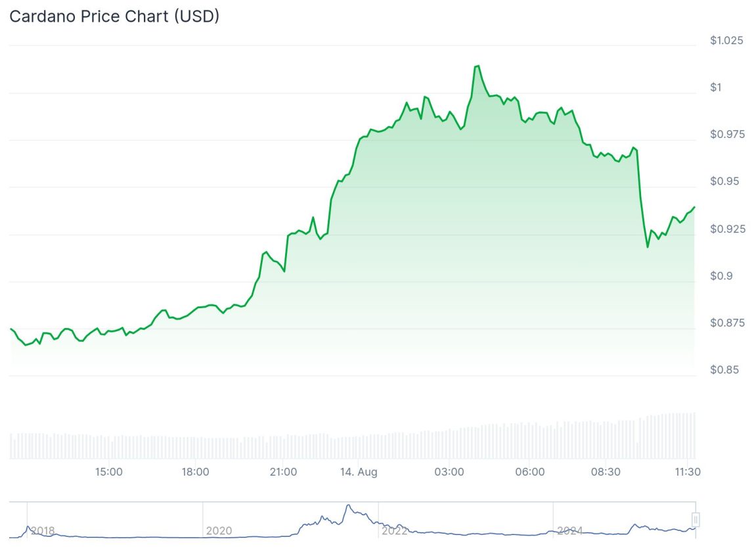The height and width of the screenshot is (552, 756).
Task: Click the 15:00 time axis label
Action: coord(108,472)
